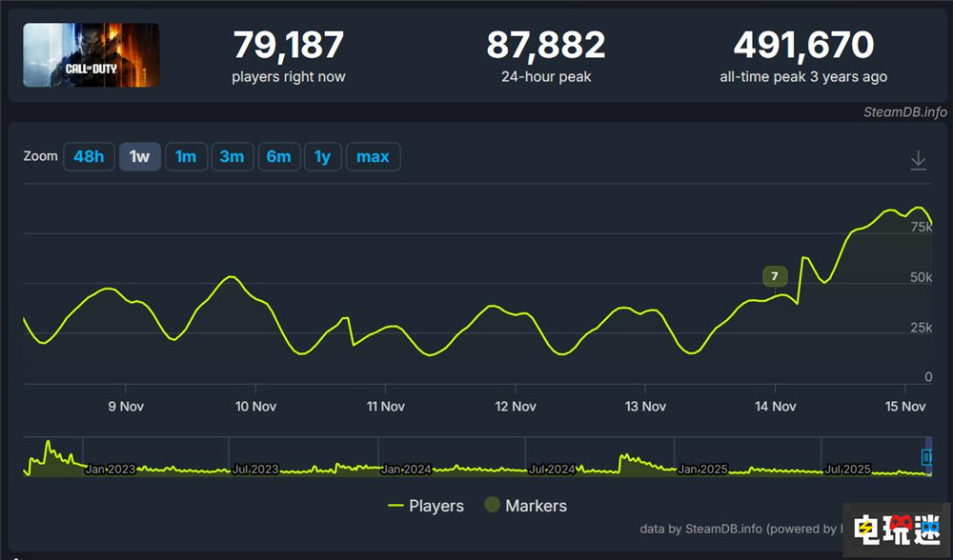The height and width of the screenshot is (560, 953).
Task: Select the 6m zoom option
Action: pos(279,156)
